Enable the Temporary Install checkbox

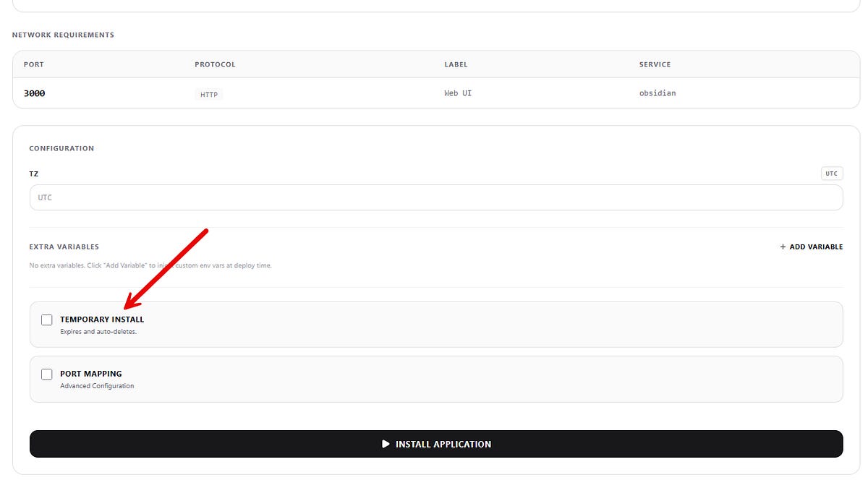tap(47, 320)
